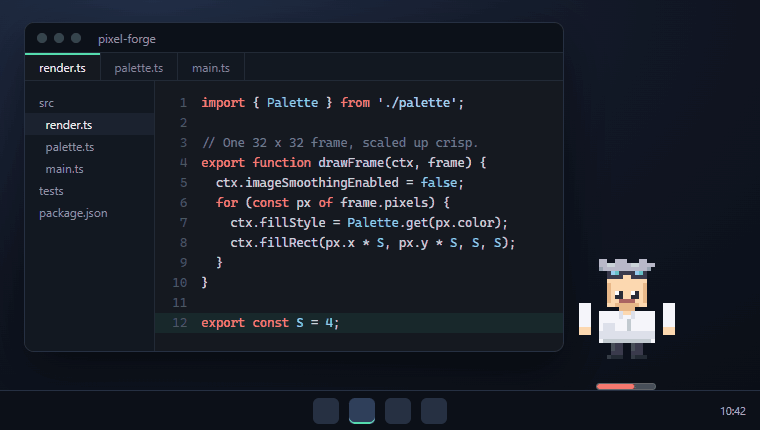
Task: Click line number 4 in gutter
Action: coord(183,162)
